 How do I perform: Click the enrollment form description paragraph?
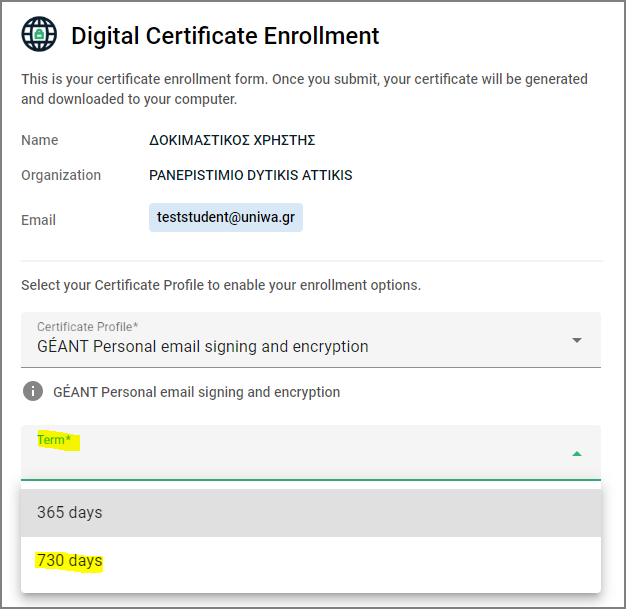(304, 89)
